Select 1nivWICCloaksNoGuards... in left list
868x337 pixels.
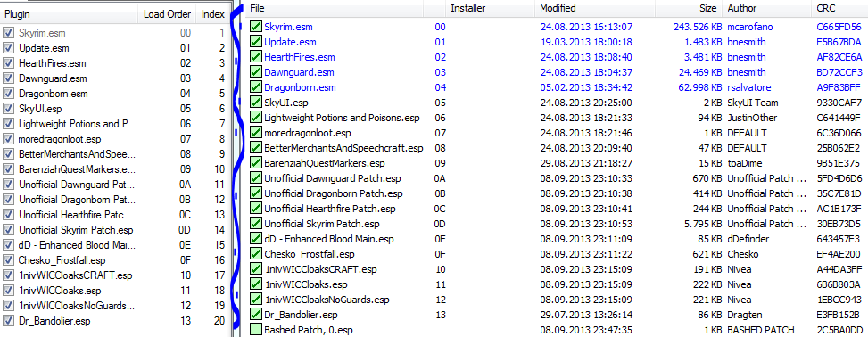click(77, 306)
